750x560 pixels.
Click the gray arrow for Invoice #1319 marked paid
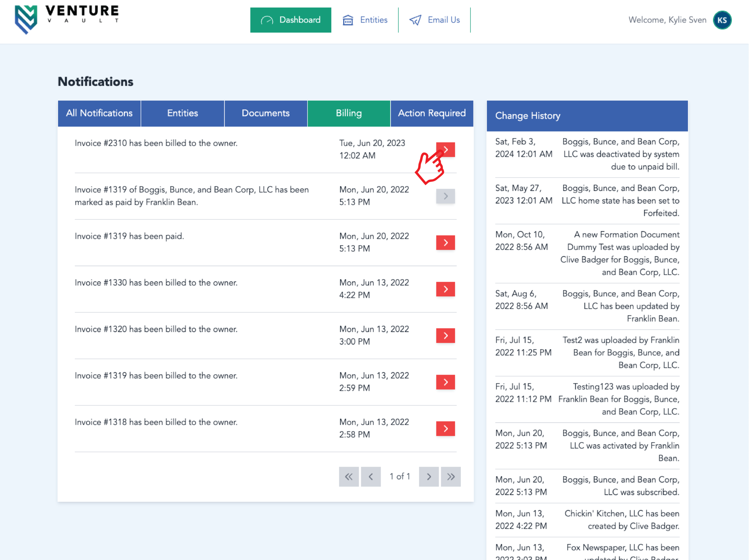445,196
